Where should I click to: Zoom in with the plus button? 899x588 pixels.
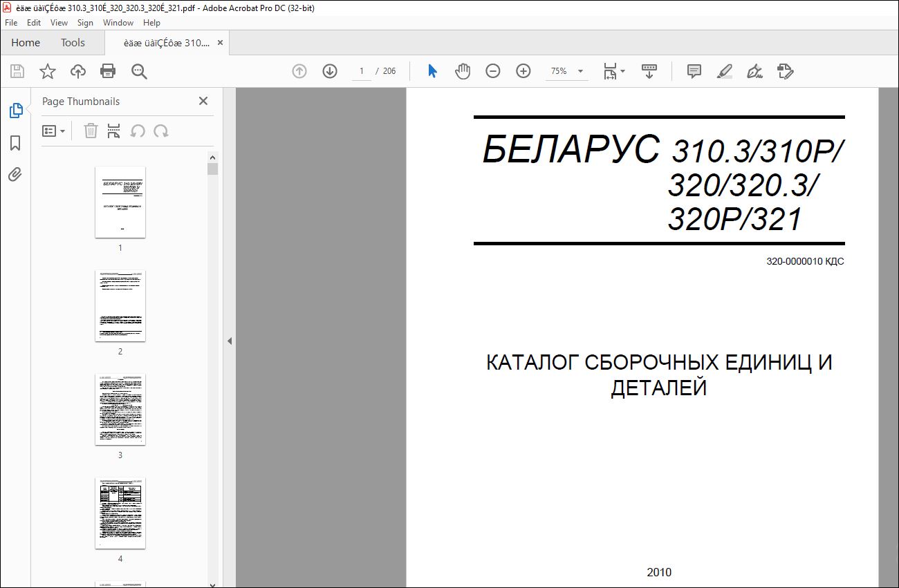(x=523, y=71)
